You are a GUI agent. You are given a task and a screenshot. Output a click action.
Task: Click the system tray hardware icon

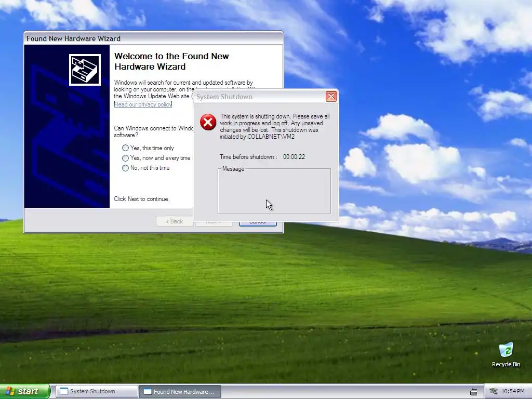494,391
